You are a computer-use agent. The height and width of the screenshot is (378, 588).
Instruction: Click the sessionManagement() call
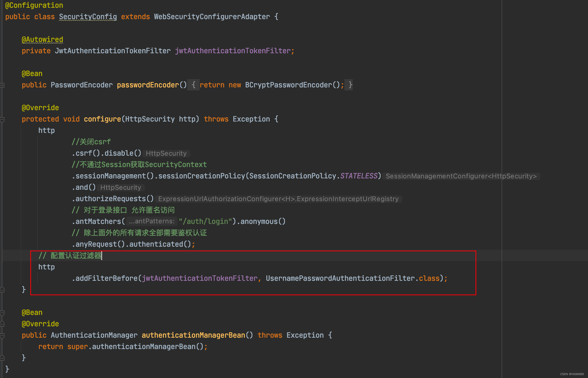115,176
